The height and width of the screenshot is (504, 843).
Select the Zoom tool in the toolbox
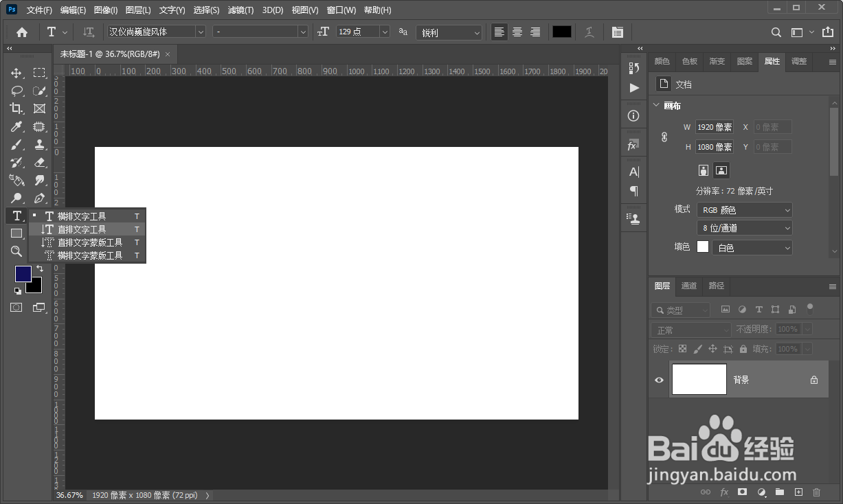coord(16,251)
